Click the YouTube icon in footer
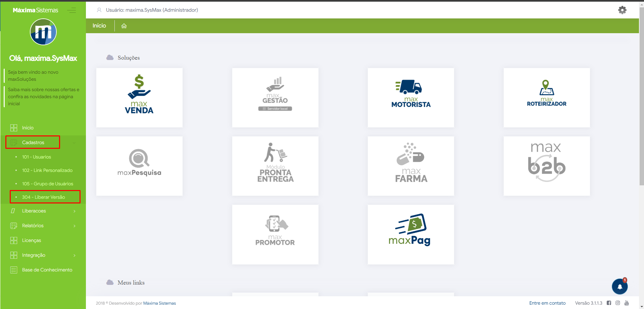 [x=627, y=303]
